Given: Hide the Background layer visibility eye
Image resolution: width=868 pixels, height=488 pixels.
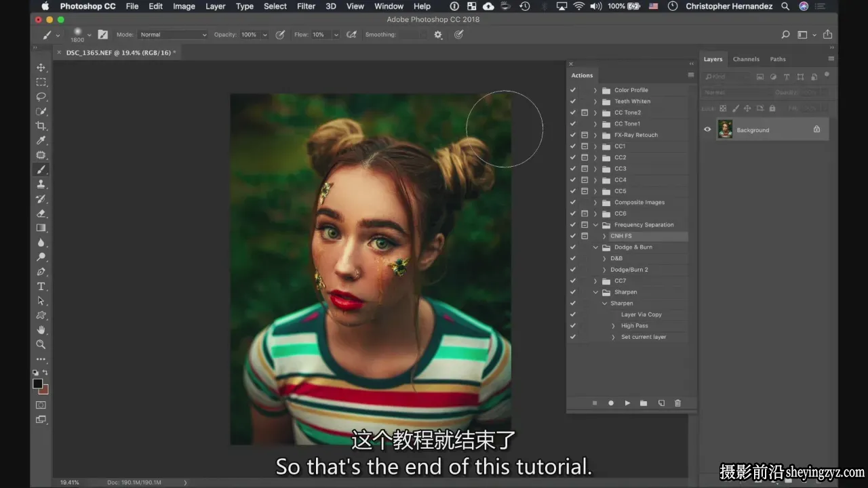Looking at the screenshot, I should click(707, 129).
